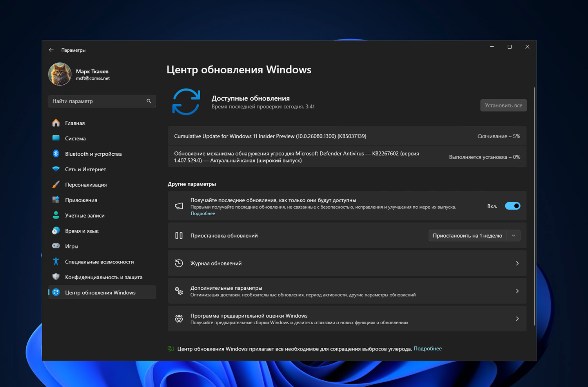This screenshot has height=387, width=588.
Task: Click the Специальные возможности accessibility icon
Action: [x=56, y=261]
